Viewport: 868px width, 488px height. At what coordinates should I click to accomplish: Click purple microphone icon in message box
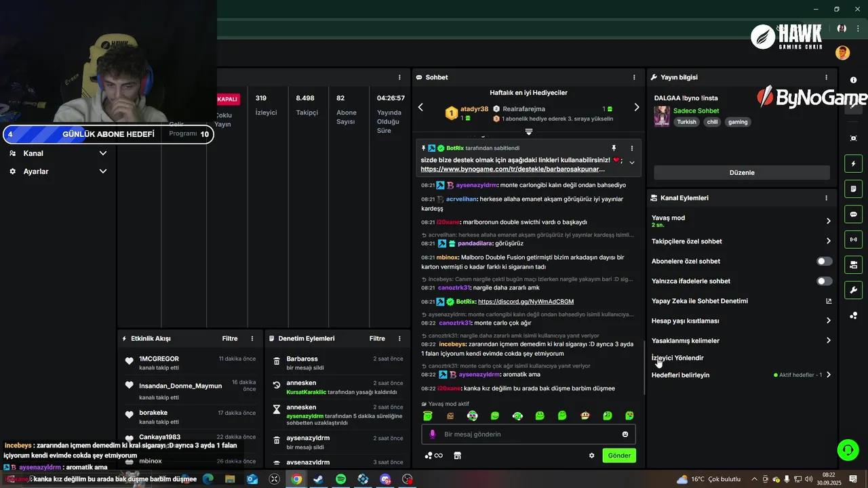click(x=433, y=434)
